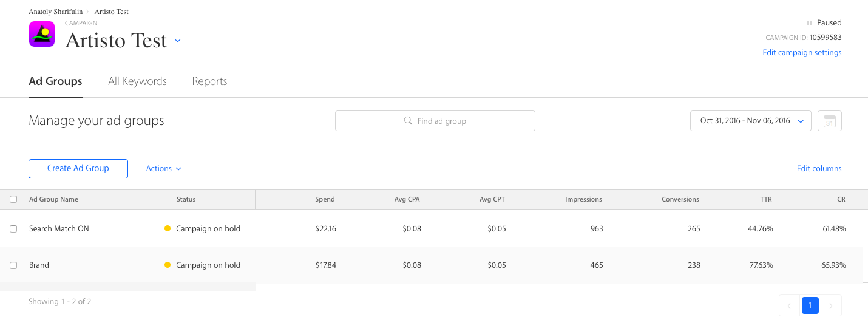Open the Actions dropdown menu
868x323 pixels.
(x=163, y=169)
